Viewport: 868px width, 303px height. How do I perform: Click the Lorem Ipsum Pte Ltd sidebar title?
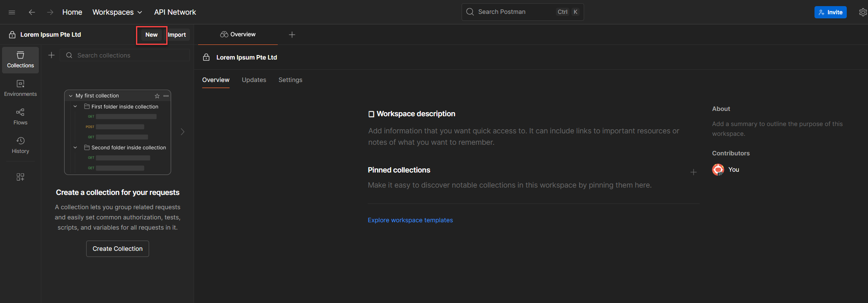(x=51, y=35)
